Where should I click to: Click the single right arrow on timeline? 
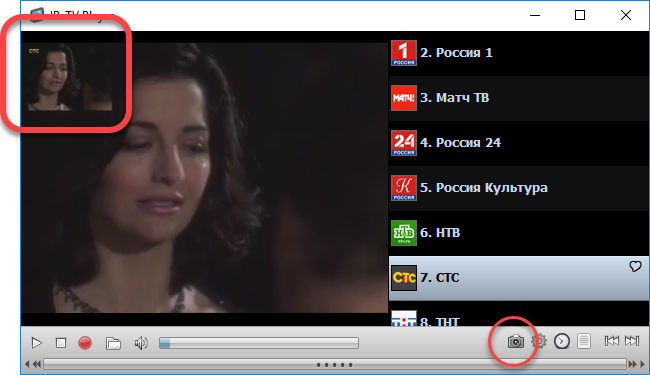643,364
